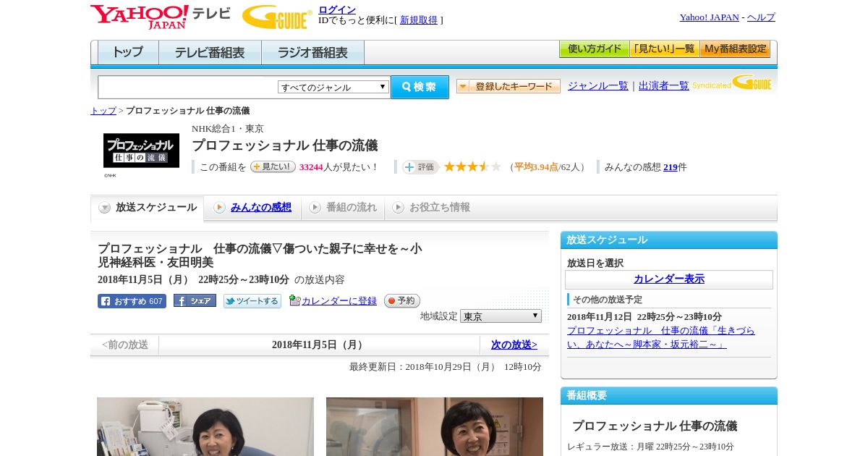Go to Yahoo! JAPAN link at top right
The height and width of the screenshot is (456, 868).
[x=709, y=17]
